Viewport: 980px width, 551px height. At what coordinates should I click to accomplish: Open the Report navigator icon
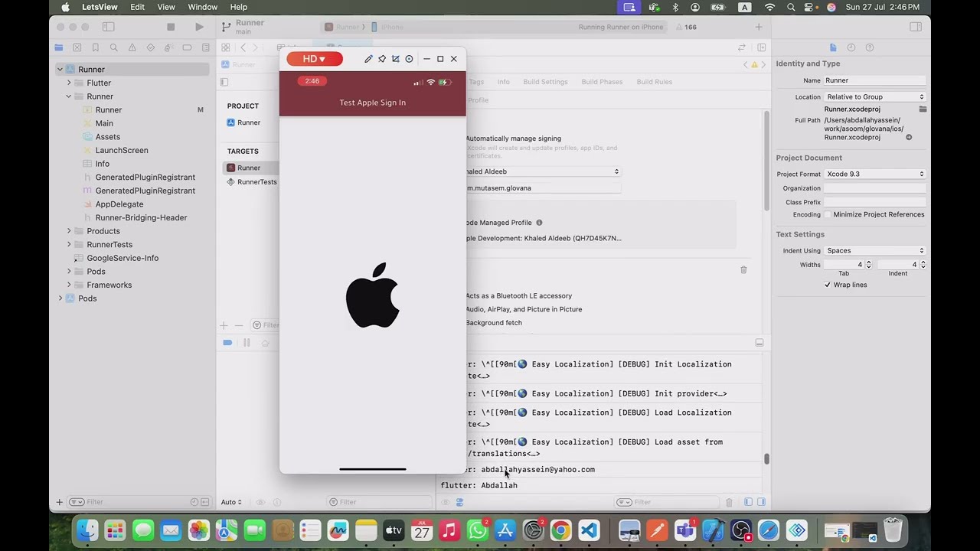point(205,47)
